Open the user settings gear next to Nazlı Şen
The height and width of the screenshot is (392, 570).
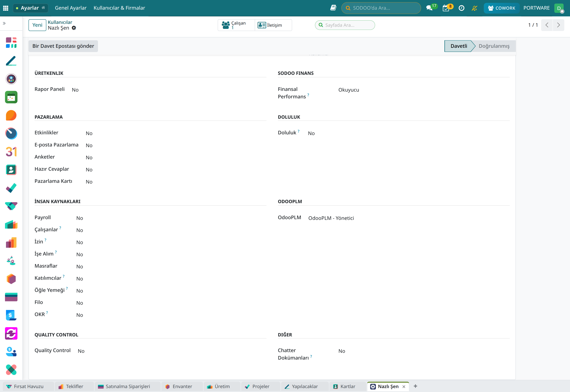(x=74, y=28)
